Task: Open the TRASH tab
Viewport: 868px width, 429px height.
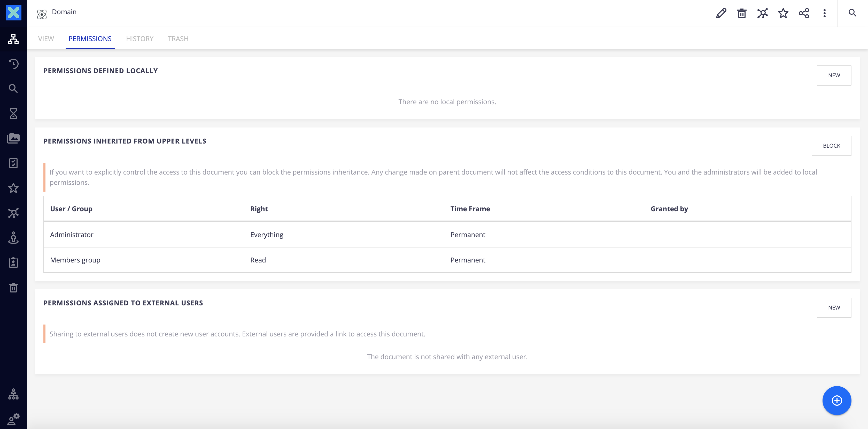Action: pos(178,39)
